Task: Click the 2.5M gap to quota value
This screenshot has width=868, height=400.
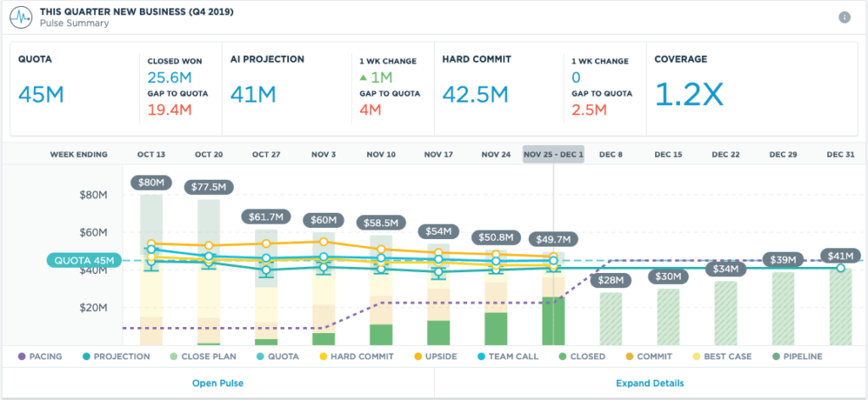Action: point(590,109)
